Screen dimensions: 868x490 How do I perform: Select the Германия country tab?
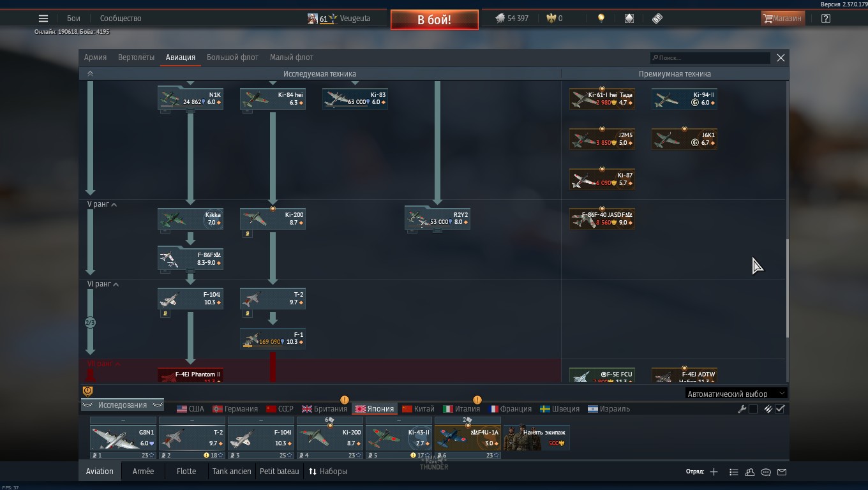click(235, 409)
